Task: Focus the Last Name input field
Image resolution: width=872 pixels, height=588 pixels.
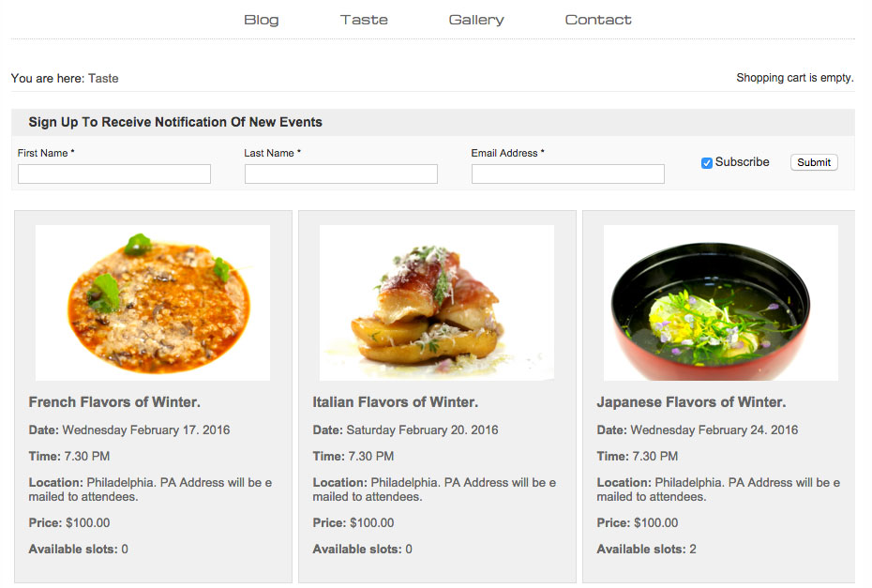Action: tap(341, 173)
